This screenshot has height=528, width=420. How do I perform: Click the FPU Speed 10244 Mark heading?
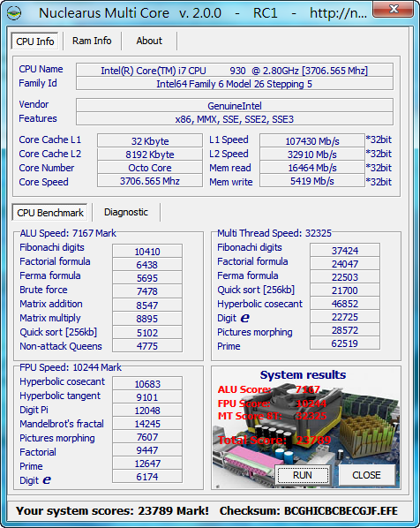coord(71,367)
